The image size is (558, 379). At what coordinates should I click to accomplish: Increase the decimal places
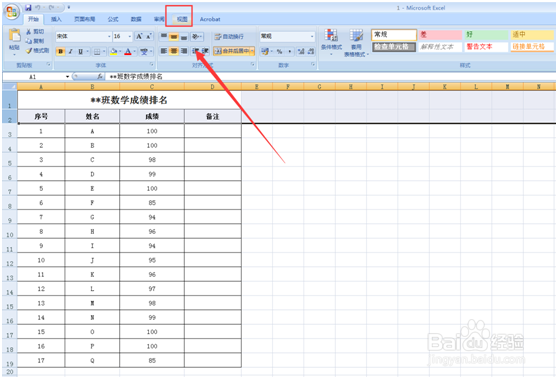pos(301,52)
